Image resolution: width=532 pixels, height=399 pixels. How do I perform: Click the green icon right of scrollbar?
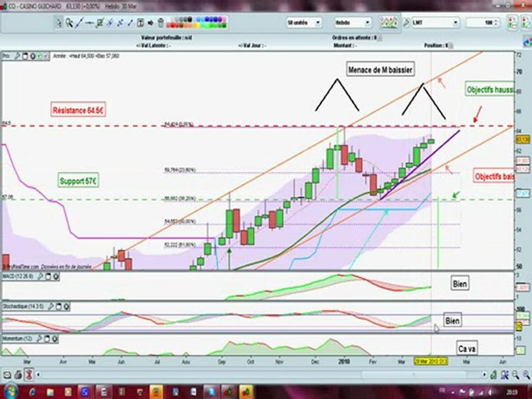[x=494, y=375]
